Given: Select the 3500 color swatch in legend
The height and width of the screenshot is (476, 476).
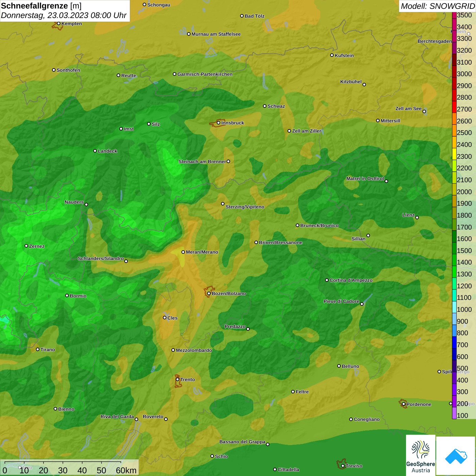Looking at the screenshot, I should click(x=454, y=15).
